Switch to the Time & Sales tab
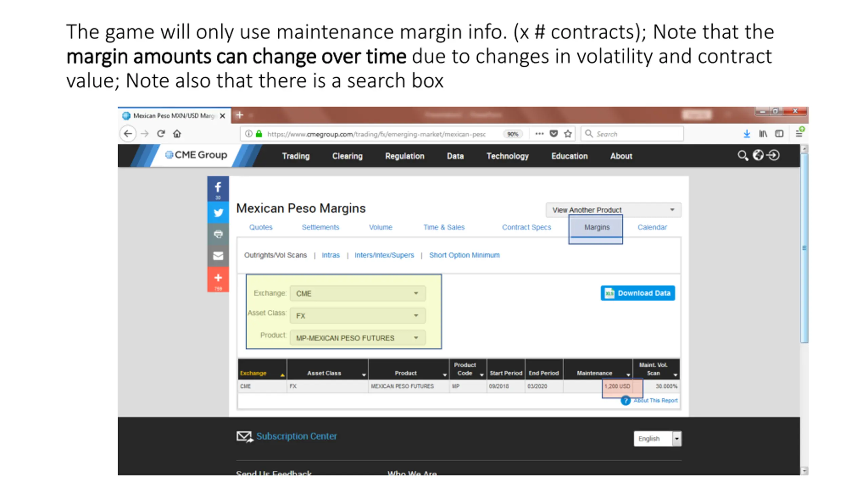 click(x=444, y=227)
